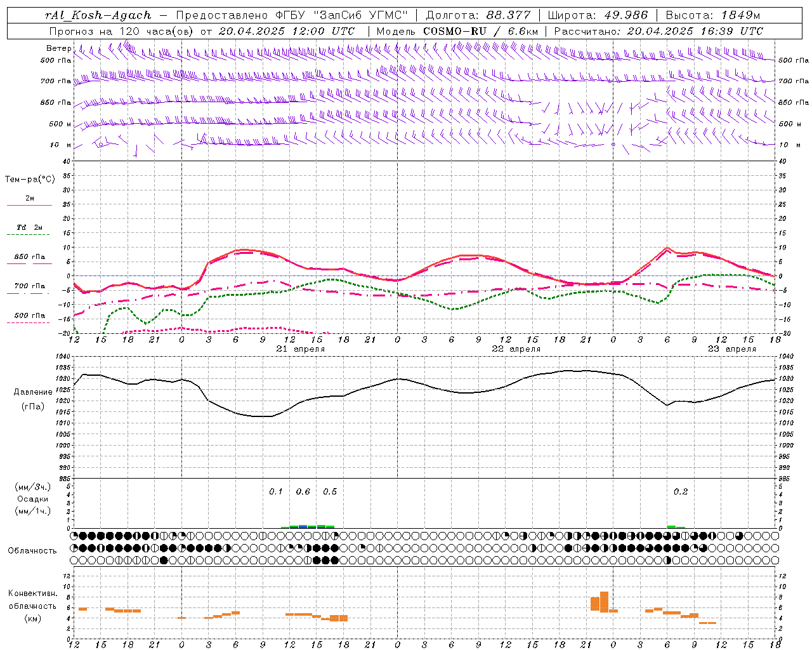Select the 'Предоставлено ФГБУ ЗапСиб УГМС' text
The width and height of the screenshot is (812, 650).
pos(291,15)
